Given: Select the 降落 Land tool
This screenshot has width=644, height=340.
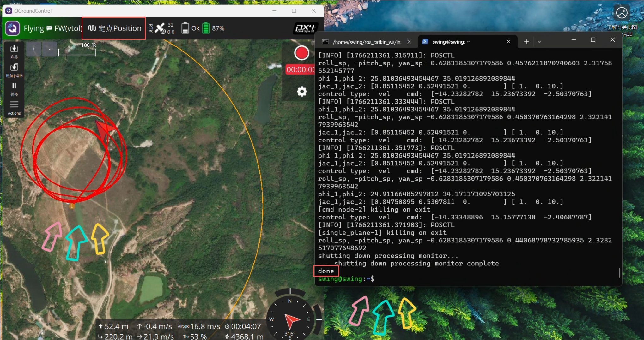Looking at the screenshot, I should (x=14, y=51).
